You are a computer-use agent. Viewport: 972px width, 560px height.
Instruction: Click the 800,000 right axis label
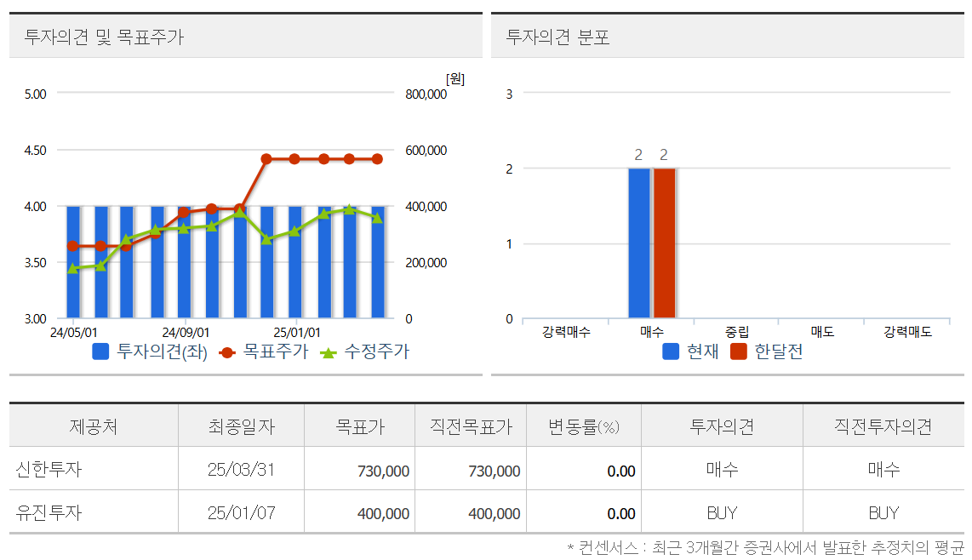pos(426,94)
